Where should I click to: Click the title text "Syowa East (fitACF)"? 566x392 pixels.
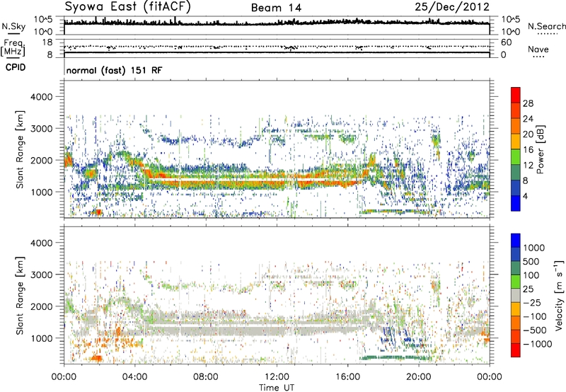coord(127,6)
